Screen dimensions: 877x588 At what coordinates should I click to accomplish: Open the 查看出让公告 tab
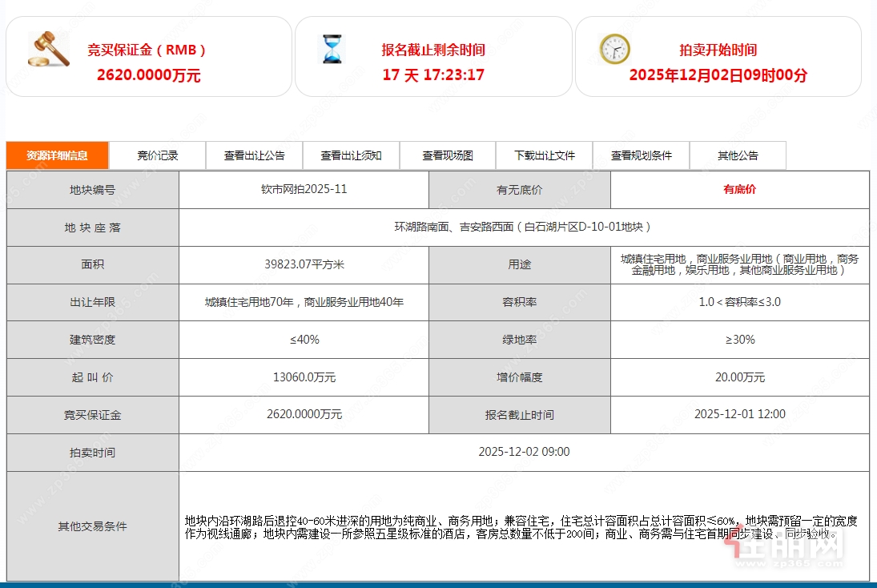tap(254, 155)
